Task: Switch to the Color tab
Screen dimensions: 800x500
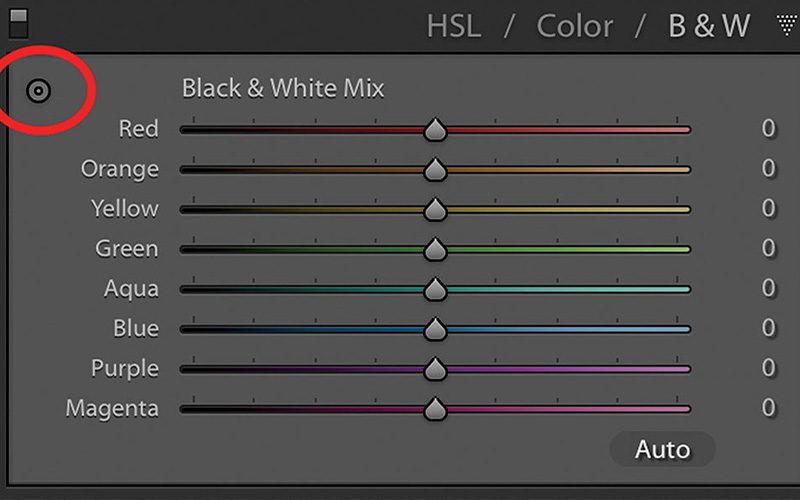Action: (x=574, y=26)
